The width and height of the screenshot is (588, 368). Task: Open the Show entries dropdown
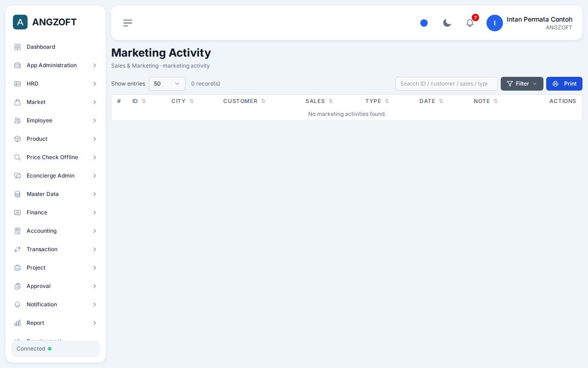(x=167, y=84)
